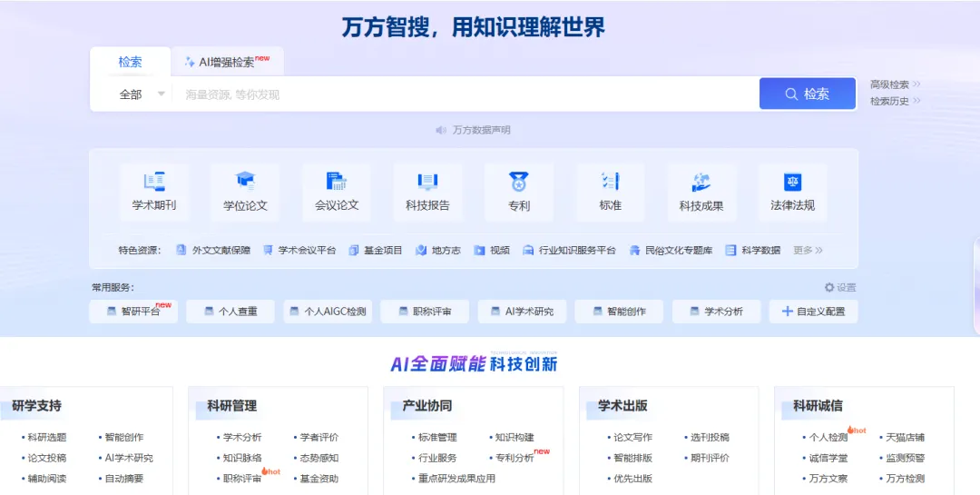Click the 外文文献保障 resource icon
980x495 pixels.
point(181,251)
